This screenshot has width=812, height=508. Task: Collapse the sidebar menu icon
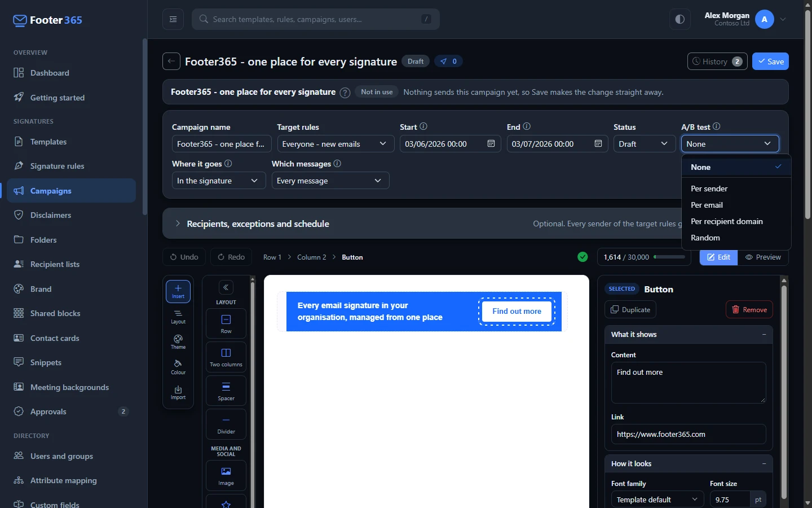click(173, 19)
